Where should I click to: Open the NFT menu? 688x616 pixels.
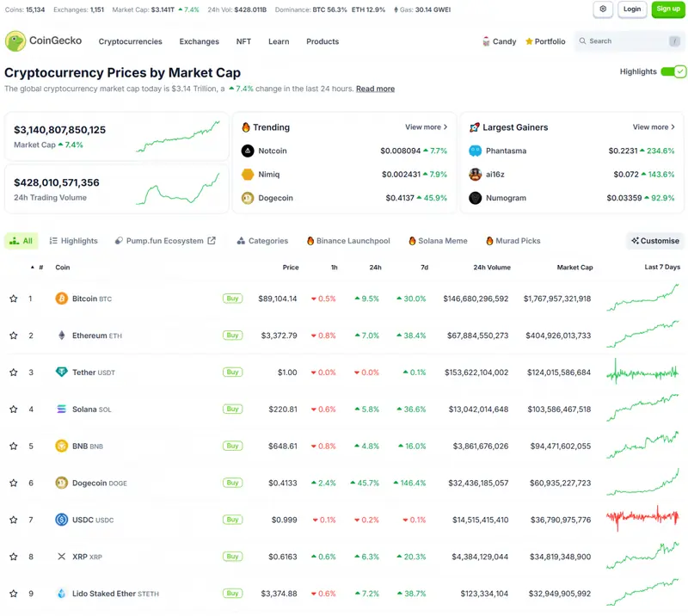tap(243, 41)
